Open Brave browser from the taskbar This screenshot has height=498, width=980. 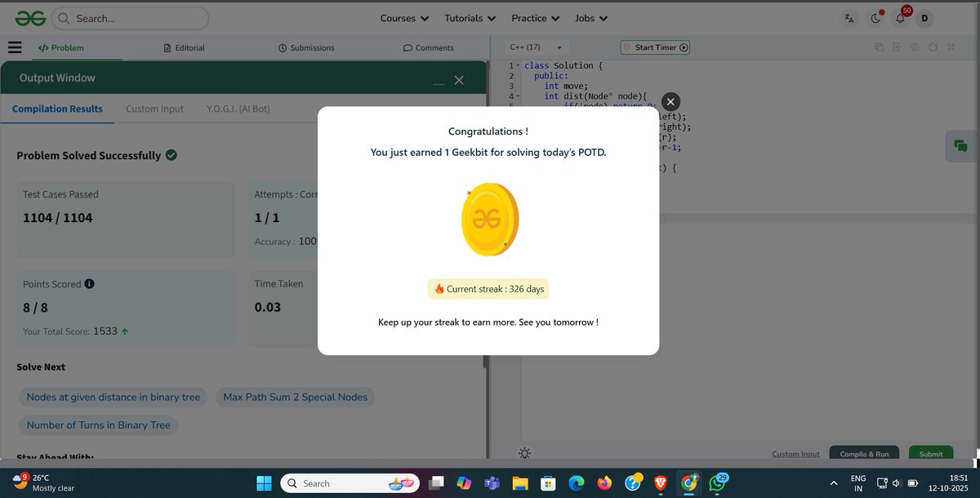(660, 483)
